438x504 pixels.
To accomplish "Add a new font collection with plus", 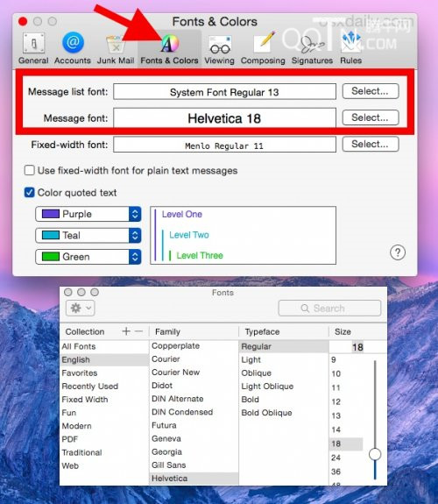I will coord(126,331).
